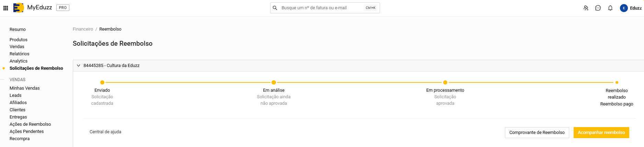Collapse the 84445285 Cultura da Eduzz panel

pyautogui.click(x=79, y=65)
